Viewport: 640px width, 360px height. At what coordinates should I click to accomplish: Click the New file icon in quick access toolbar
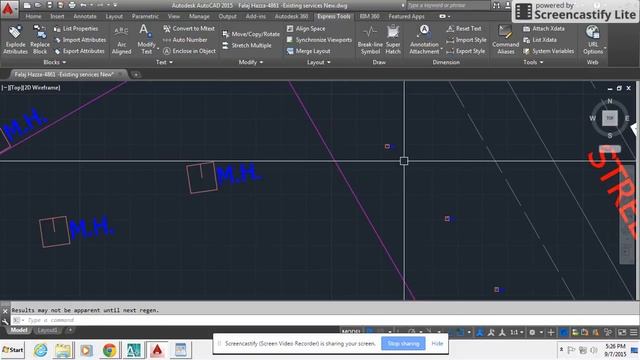tap(27, 5)
